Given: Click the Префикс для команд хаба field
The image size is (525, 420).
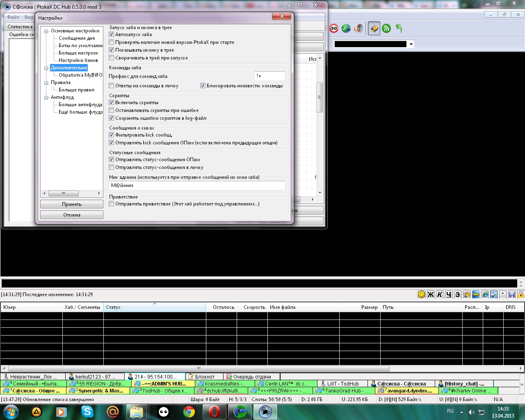Looking at the screenshot, I should [269, 76].
